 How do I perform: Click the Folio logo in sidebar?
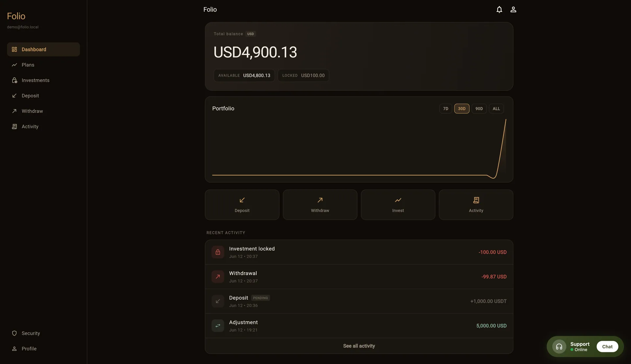pos(16,16)
